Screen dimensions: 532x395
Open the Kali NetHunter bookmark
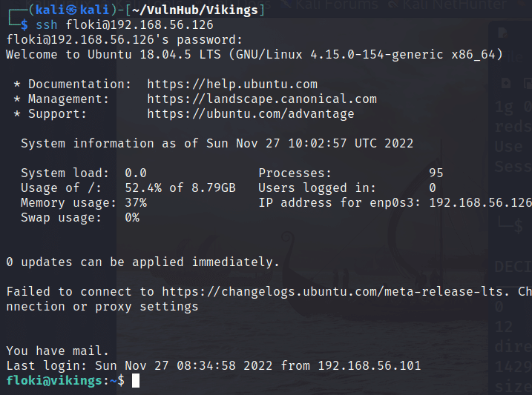[x=449, y=4]
